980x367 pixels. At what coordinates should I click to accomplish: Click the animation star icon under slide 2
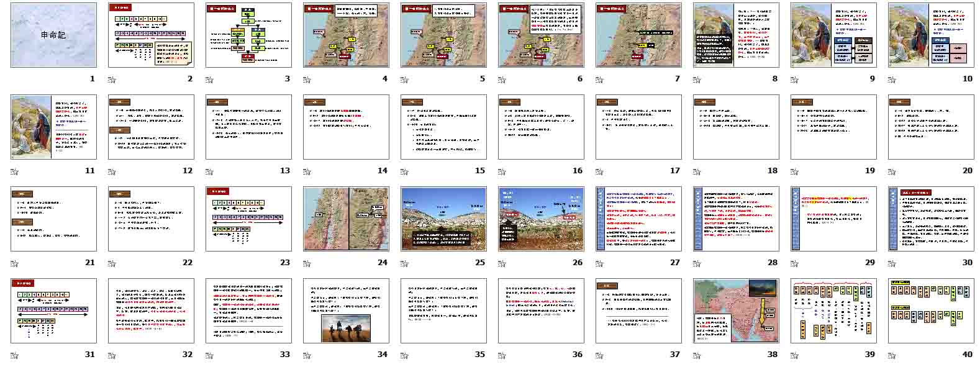pyautogui.click(x=111, y=79)
